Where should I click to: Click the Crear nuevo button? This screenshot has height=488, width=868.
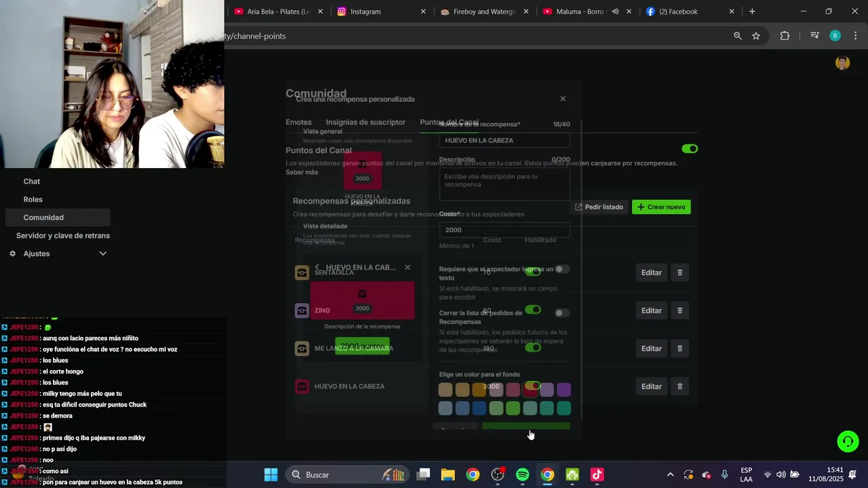click(x=661, y=207)
